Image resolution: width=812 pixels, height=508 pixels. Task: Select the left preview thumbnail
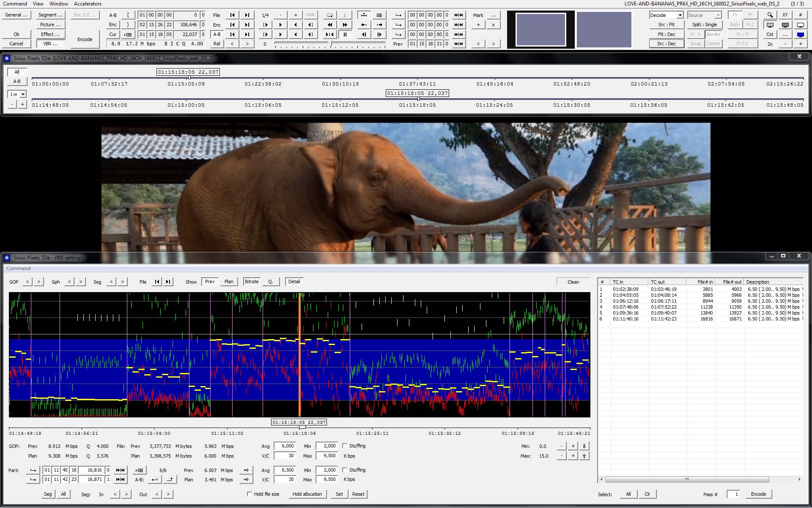[540, 29]
